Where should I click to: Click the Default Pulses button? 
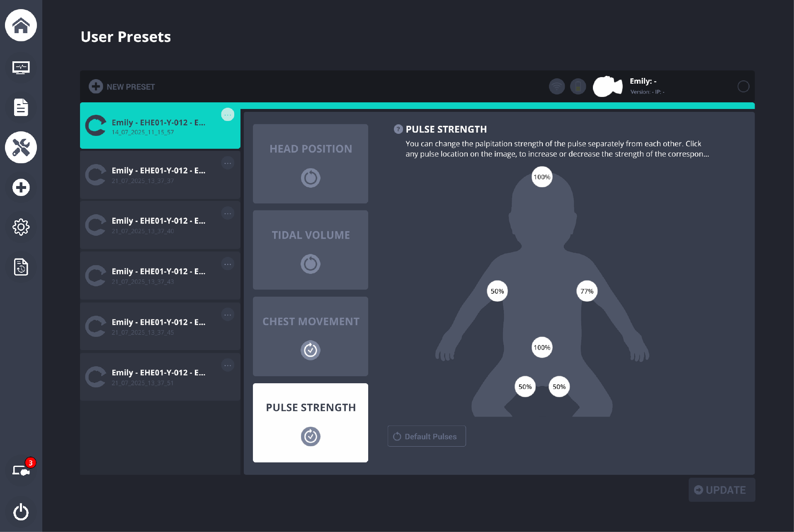tap(426, 436)
